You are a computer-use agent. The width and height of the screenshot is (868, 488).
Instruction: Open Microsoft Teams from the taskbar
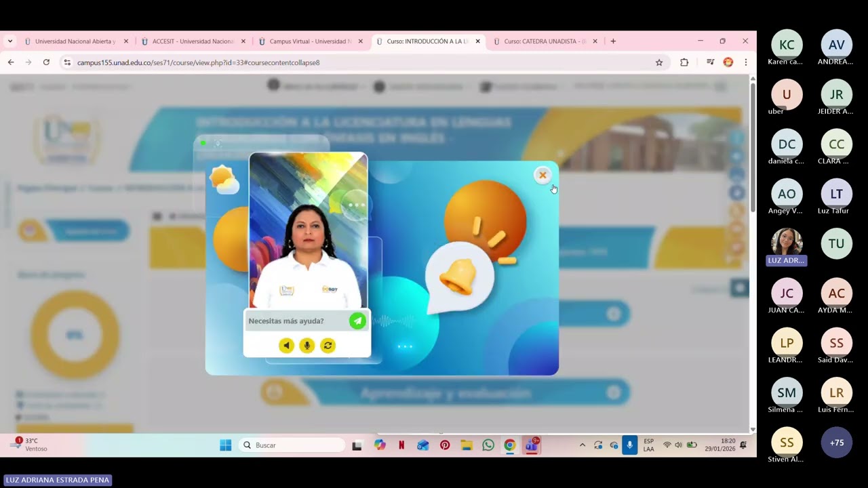point(532,445)
